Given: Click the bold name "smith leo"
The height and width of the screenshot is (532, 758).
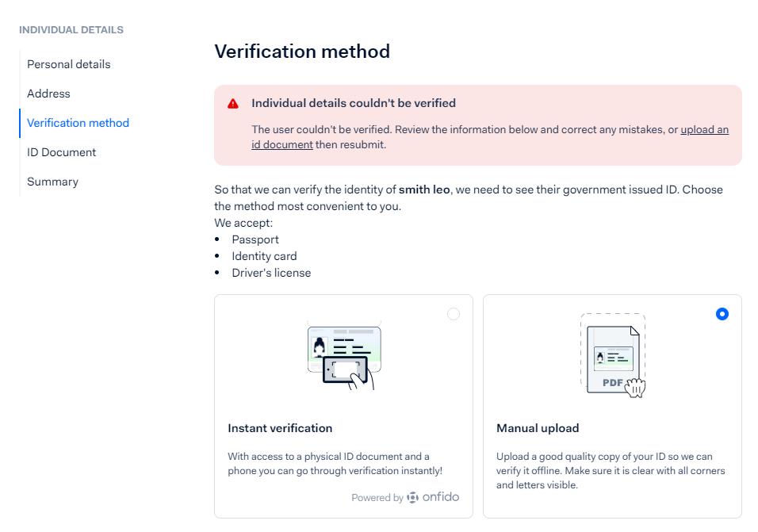Looking at the screenshot, I should pyautogui.click(x=424, y=189).
